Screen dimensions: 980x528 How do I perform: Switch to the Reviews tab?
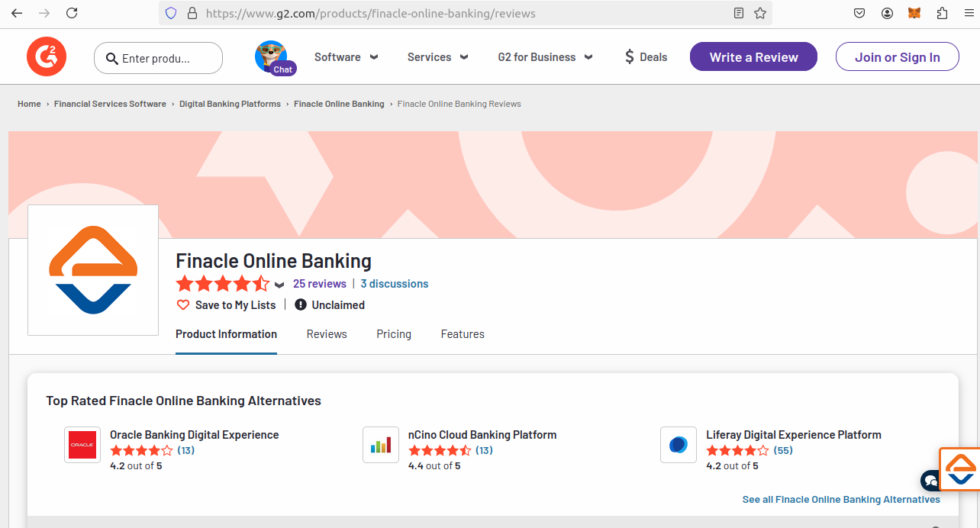(327, 334)
